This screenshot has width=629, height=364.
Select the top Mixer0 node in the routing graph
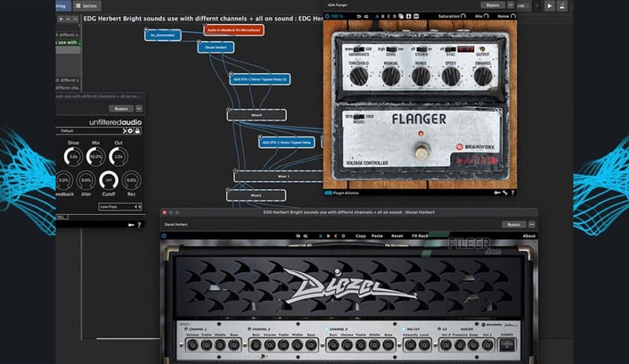[257, 115]
